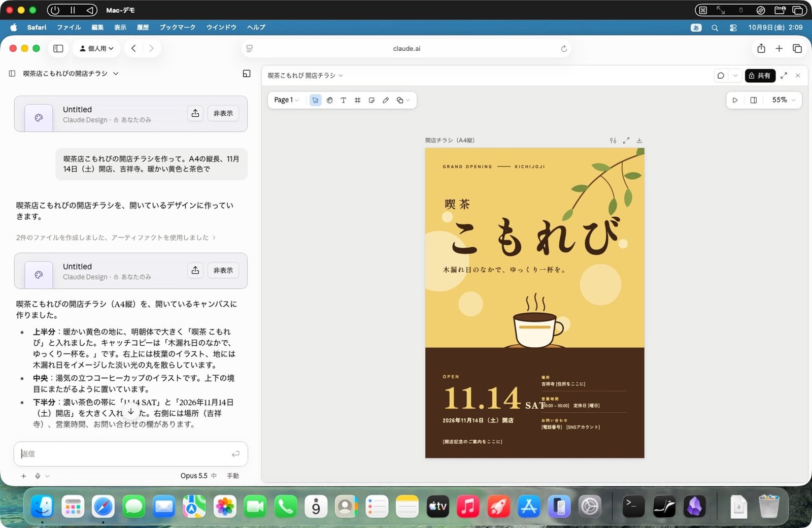The width and height of the screenshot is (812, 528).
Task: Share the second Untitled design card
Action: (195, 270)
